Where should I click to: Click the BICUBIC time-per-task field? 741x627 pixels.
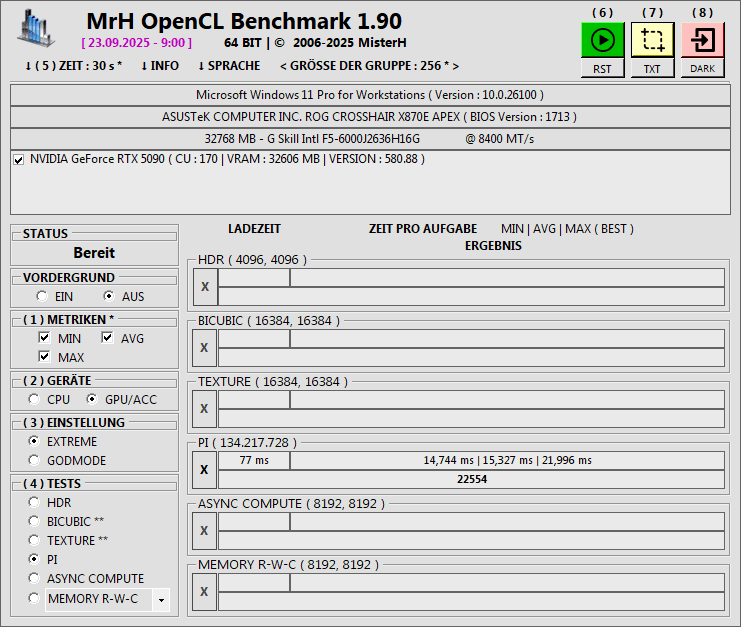(x=507, y=338)
